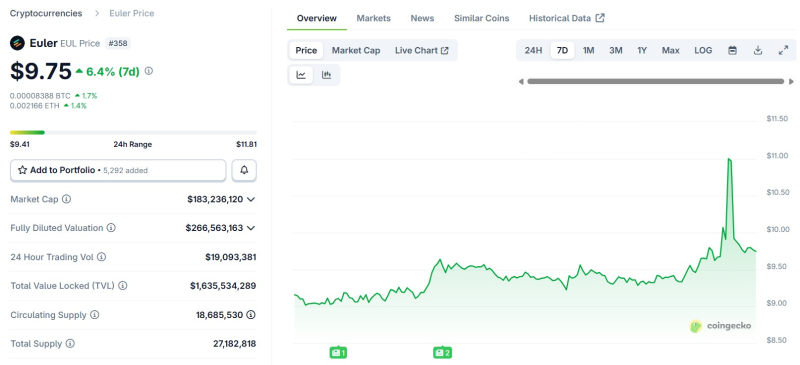Set chart range to Max
800x365 pixels.
click(670, 51)
